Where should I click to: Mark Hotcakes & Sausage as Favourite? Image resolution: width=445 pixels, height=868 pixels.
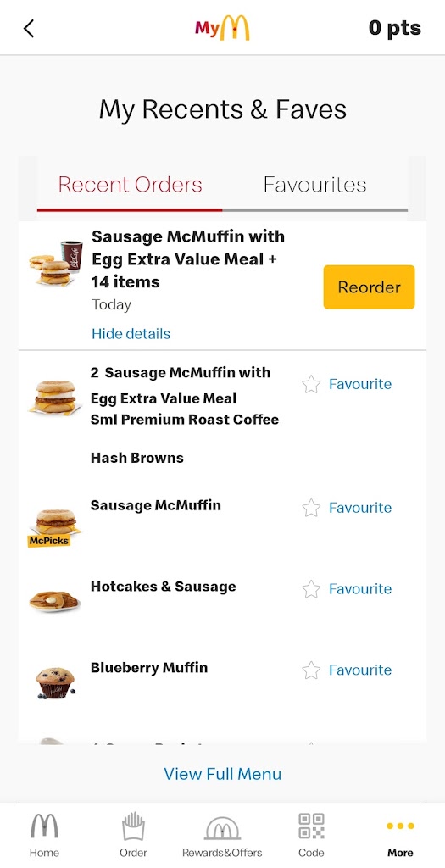[x=347, y=589]
